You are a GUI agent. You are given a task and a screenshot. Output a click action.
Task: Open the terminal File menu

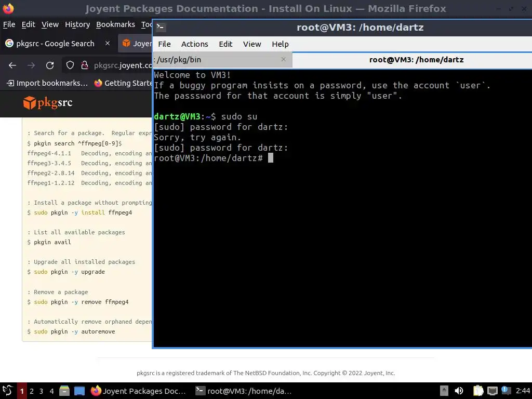(x=164, y=44)
